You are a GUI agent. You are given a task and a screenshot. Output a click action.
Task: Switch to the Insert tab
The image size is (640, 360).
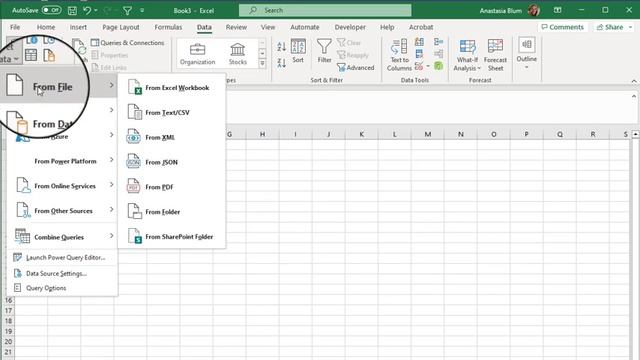pyautogui.click(x=78, y=27)
